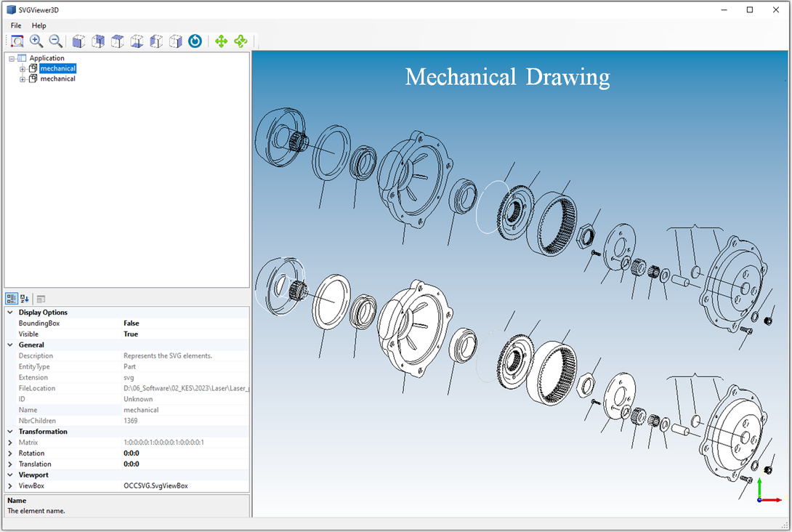Expand the Rotation property row
The image size is (792, 532).
point(10,454)
